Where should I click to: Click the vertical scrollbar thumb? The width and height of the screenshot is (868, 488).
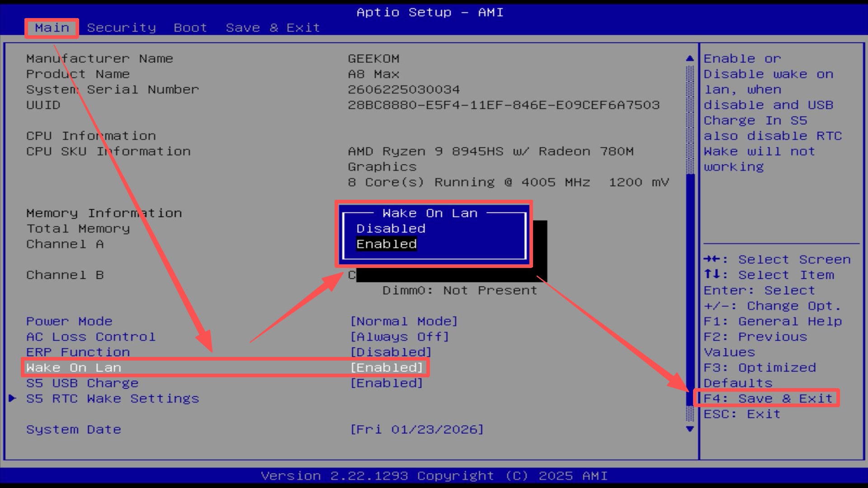(690, 289)
